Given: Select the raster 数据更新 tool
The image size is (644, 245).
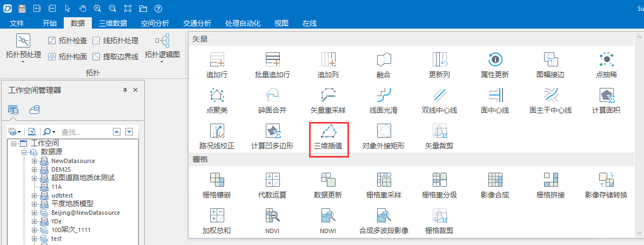Looking at the screenshot, I should [x=328, y=185].
